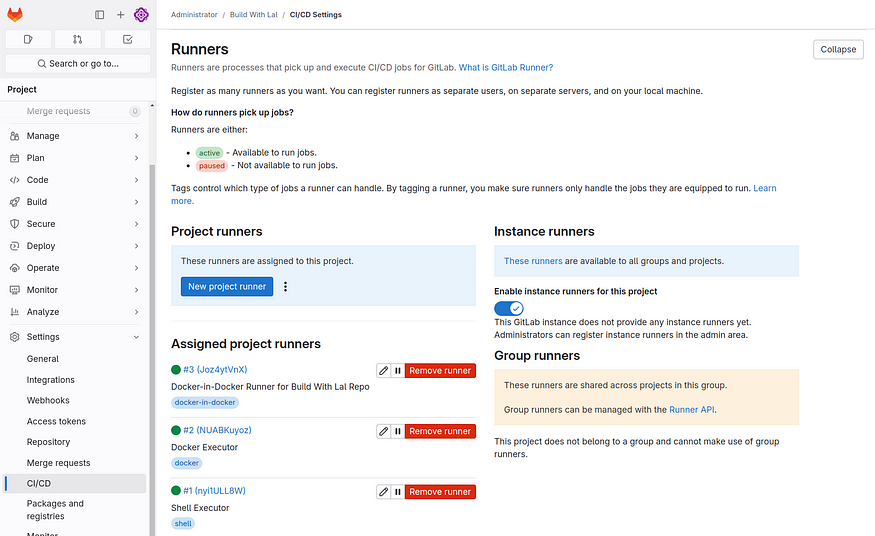Click the Monitor screen icon in sidebar
The image size is (875, 536).
click(x=15, y=290)
